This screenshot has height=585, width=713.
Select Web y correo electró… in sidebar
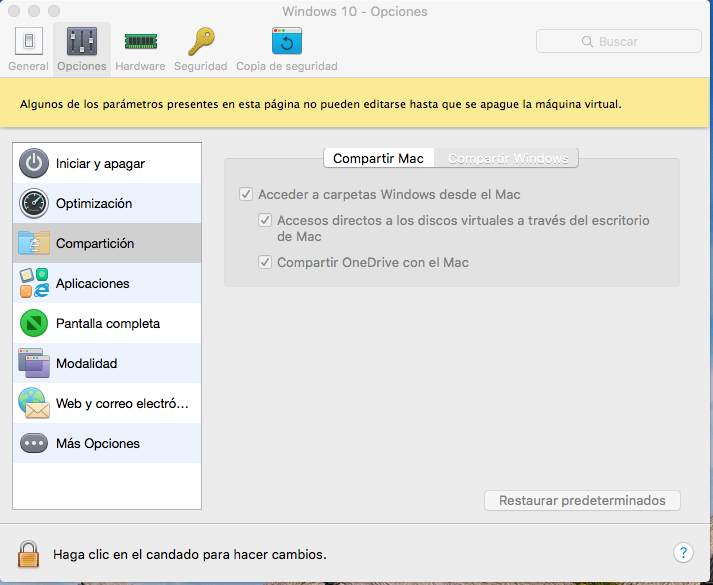tap(107, 403)
